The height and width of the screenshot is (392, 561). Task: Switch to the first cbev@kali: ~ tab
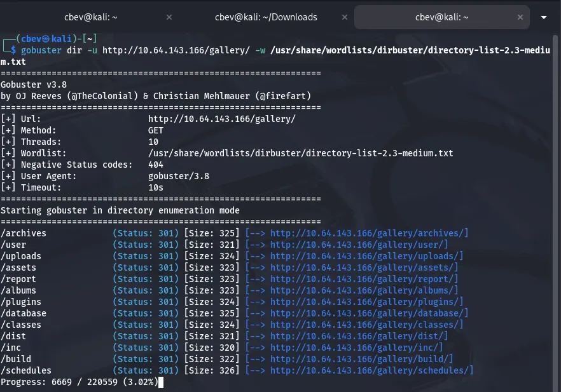pos(88,17)
